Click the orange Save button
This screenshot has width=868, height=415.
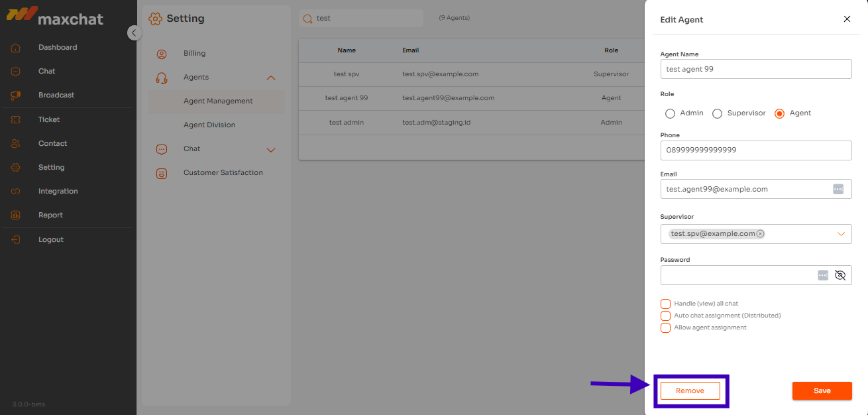822,390
